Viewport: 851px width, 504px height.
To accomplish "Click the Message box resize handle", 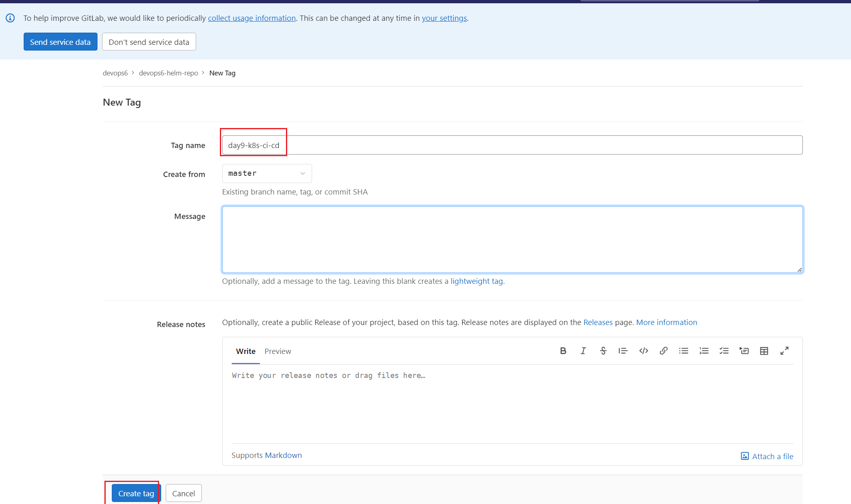I will (x=799, y=270).
